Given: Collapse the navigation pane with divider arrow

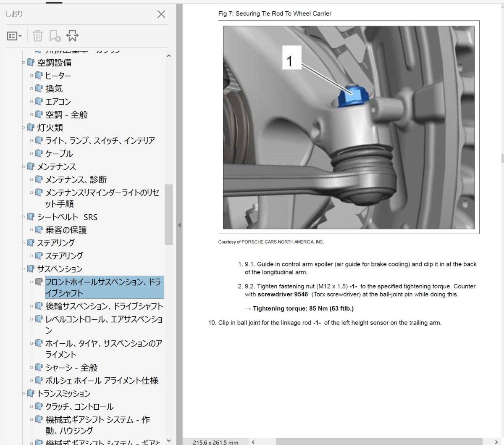Looking at the screenshot, I should tap(179, 225).
